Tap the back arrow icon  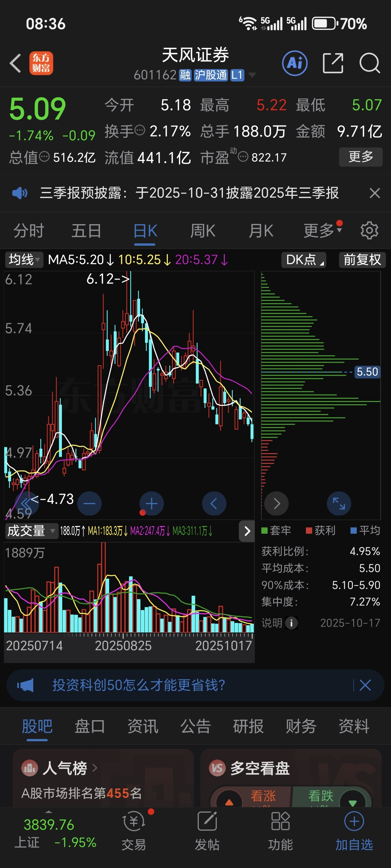point(16,63)
